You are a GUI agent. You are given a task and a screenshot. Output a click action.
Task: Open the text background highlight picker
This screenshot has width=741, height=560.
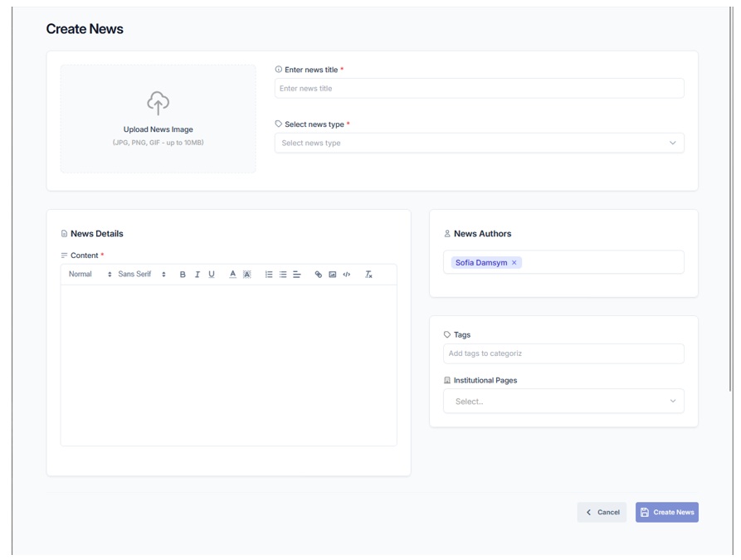[x=246, y=274]
